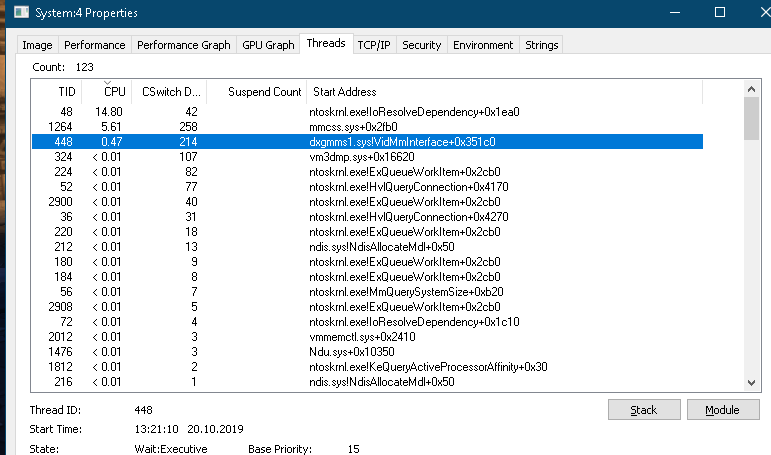Click the Module button
771x455 pixels.
[x=723, y=410]
